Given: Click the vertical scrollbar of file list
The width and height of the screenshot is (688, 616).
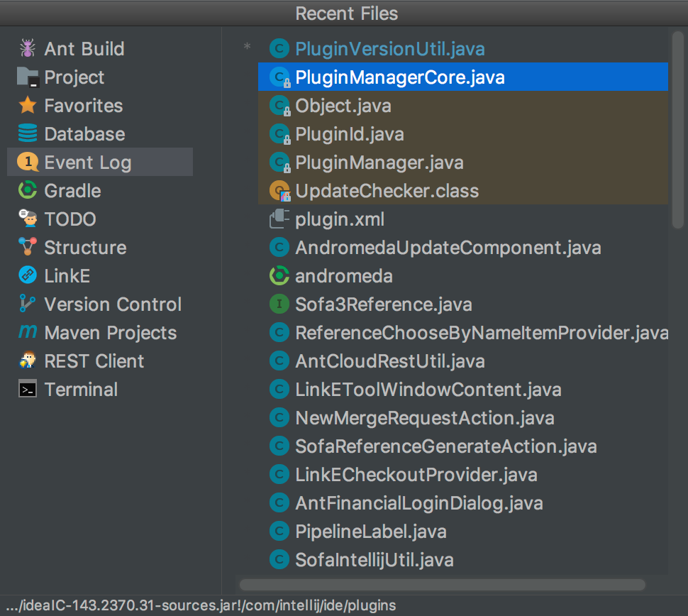Looking at the screenshot, I should 678,130.
